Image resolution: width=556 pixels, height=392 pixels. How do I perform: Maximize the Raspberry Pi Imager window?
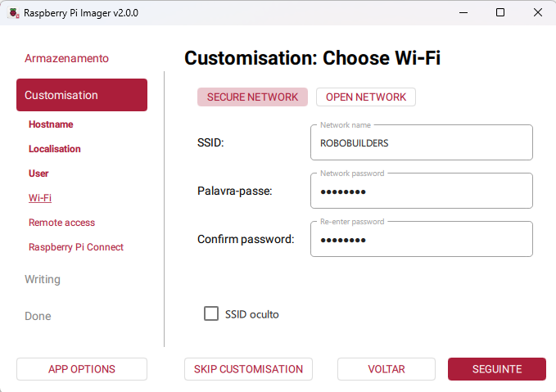click(x=499, y=13)
